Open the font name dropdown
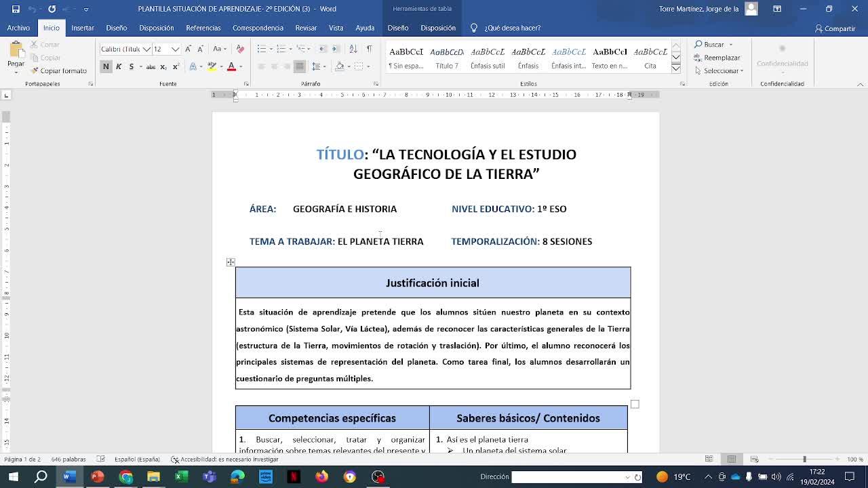This screenshot has height=488, width=868. click(145, 49)
